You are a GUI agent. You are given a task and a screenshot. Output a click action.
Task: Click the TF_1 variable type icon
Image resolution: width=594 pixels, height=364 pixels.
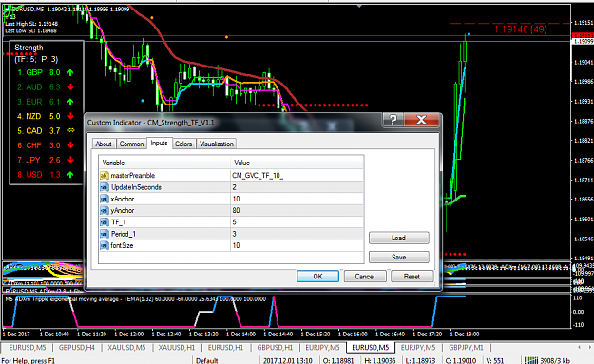(105, 222)
